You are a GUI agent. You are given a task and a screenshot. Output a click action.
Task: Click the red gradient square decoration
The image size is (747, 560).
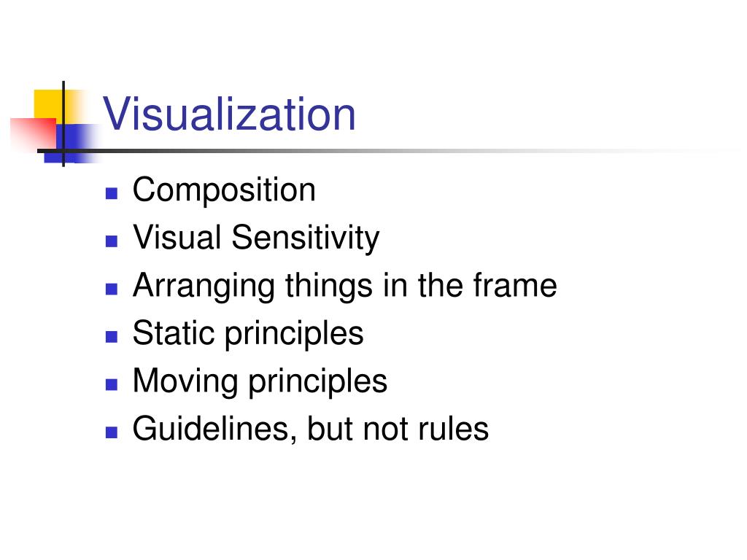coord(34,134)
